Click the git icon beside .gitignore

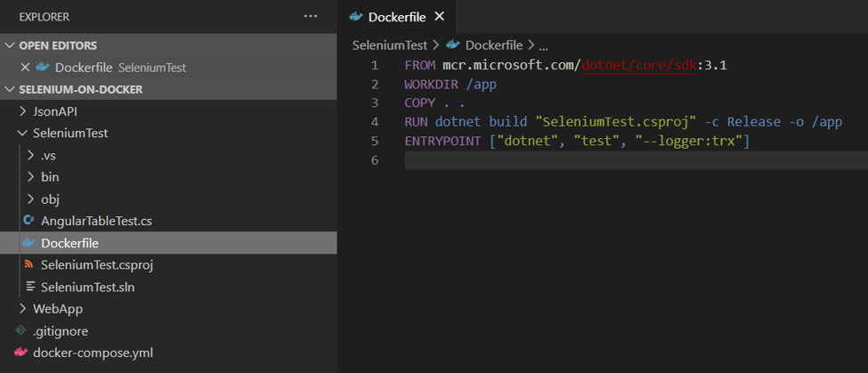click(x=20, y=331)
